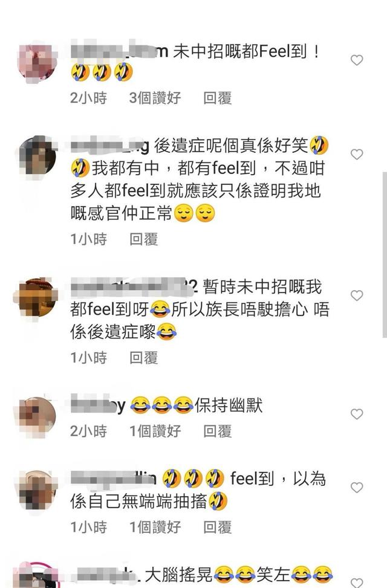387x588 pixels.
Task: Open avatar beside 無端端抽搐 comment
Action: click(x=37, y=489)
